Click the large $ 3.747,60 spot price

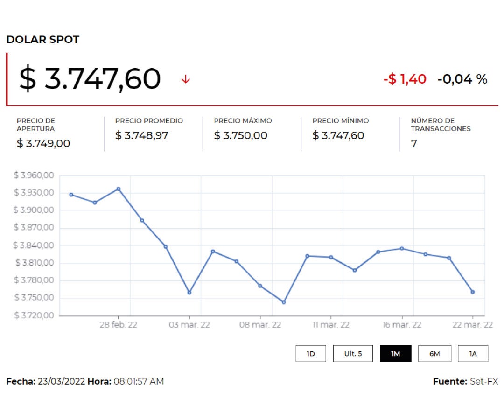pyautogui.click(x=90, y=79)
